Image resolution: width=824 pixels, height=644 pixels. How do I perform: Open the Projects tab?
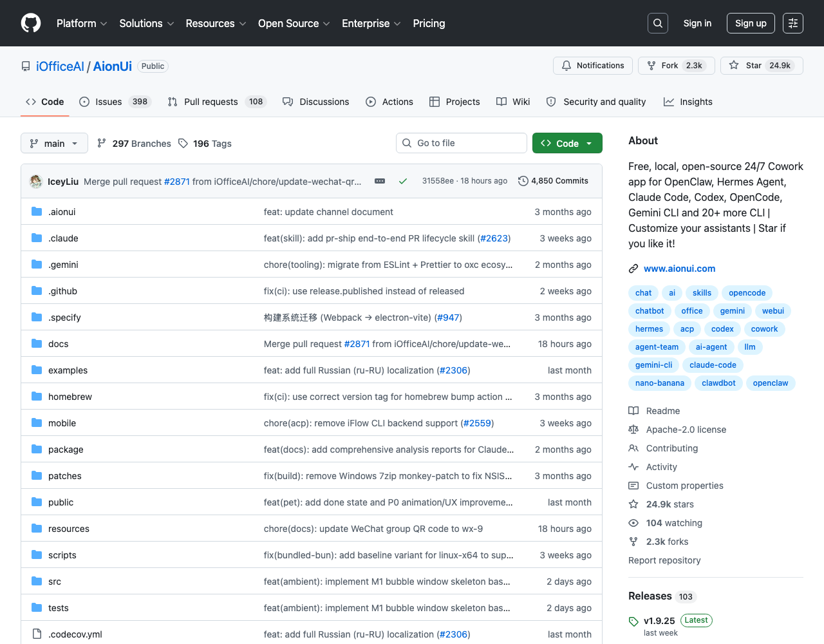[454, 102]
